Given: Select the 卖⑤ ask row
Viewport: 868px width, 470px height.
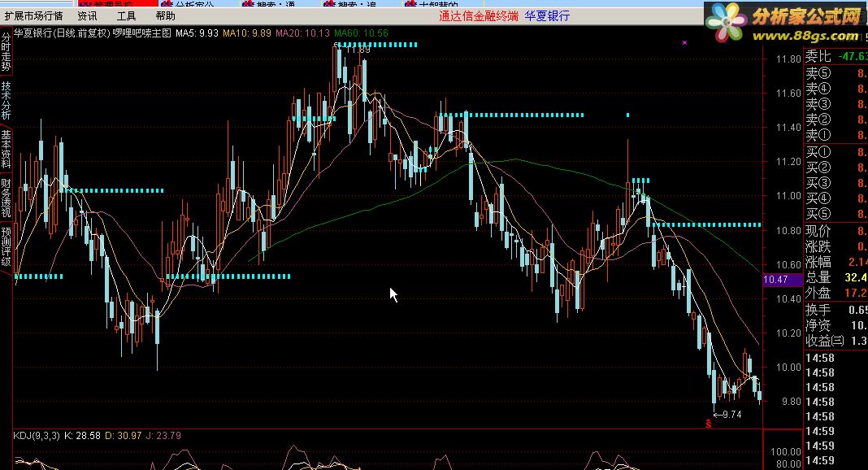Looking at the screenshot, I should coord(835,73).
